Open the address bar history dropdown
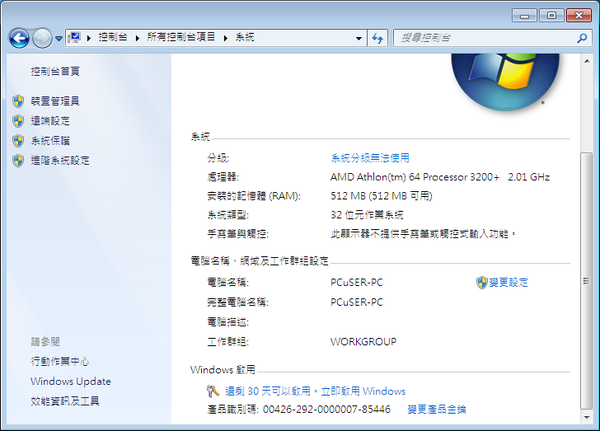This screenshot has width=600, height=431. [359, 38]
